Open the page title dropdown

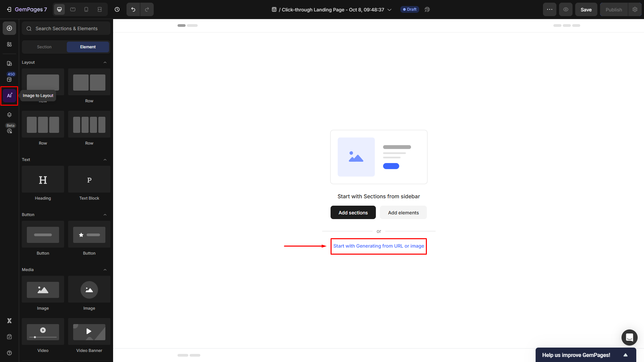click(x=389, y=10)
